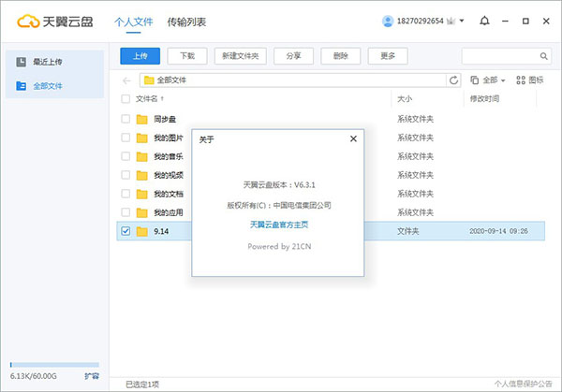Go back with the left arrow
562x392 pixels.
pos(126,80)
